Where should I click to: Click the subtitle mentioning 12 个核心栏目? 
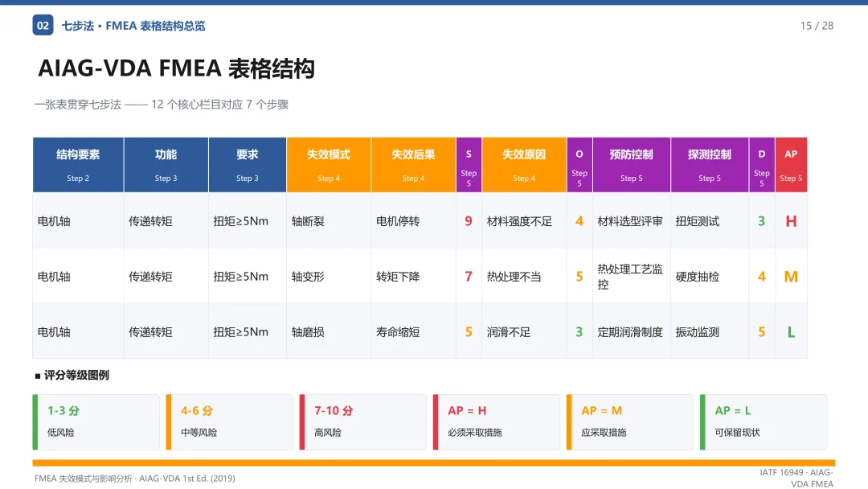click(161, 105)
